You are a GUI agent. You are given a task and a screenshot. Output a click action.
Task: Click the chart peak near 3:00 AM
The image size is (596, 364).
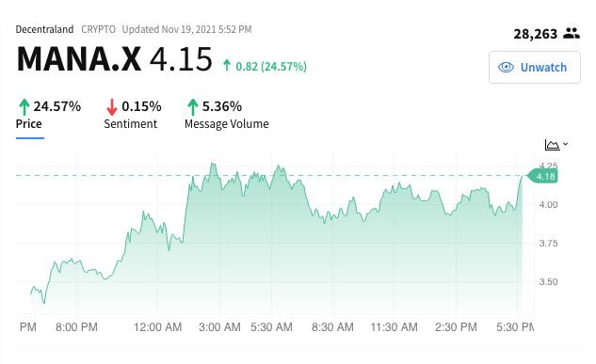point(213,164)
